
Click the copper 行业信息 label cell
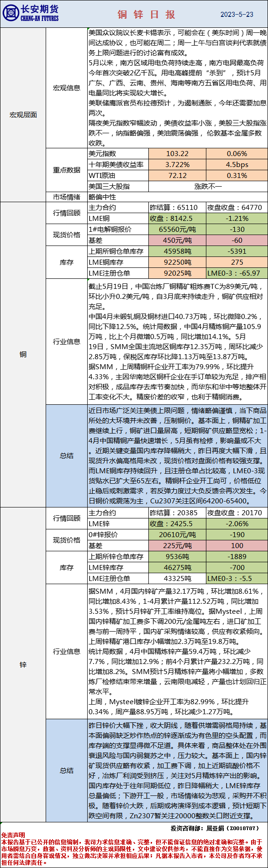(67, 341)
